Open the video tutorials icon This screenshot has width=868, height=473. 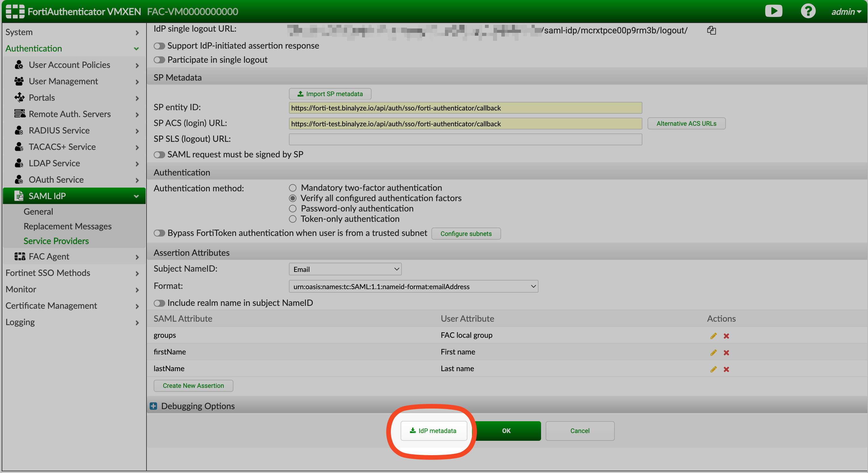click(x=774, y=11)
